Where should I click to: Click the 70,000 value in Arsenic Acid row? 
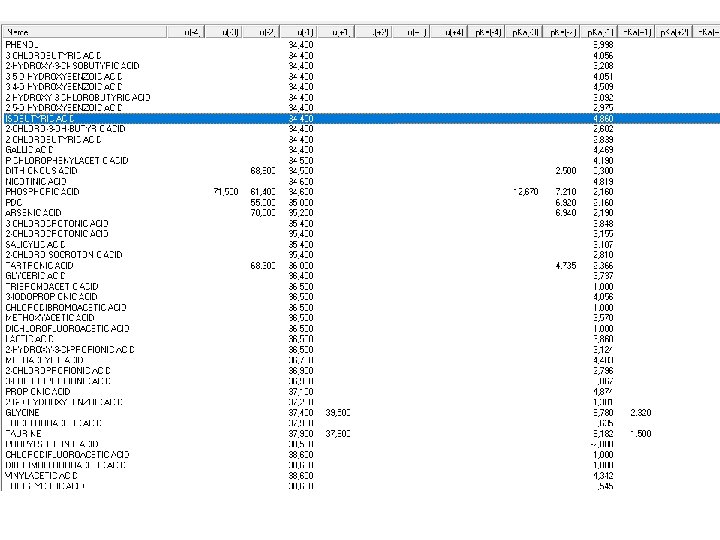pyautogui.click(x=263, y=213)
